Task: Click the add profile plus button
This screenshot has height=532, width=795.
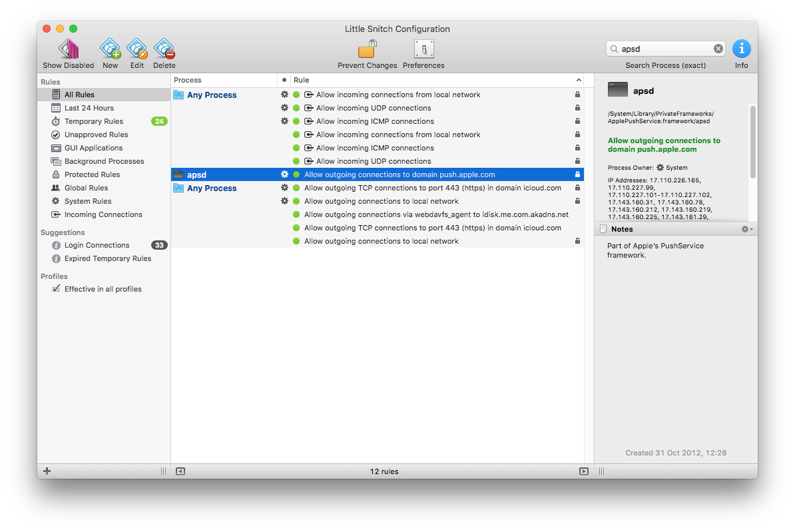Action: (47, 471)
